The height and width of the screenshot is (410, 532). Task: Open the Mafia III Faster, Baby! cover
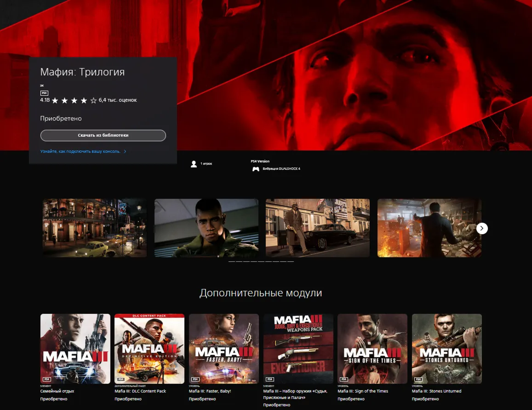pyautogui.click(x=224, y=348)
